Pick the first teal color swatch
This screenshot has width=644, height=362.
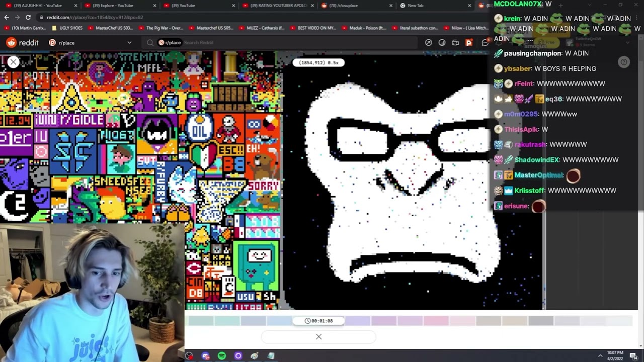click(x=201, y=321)
